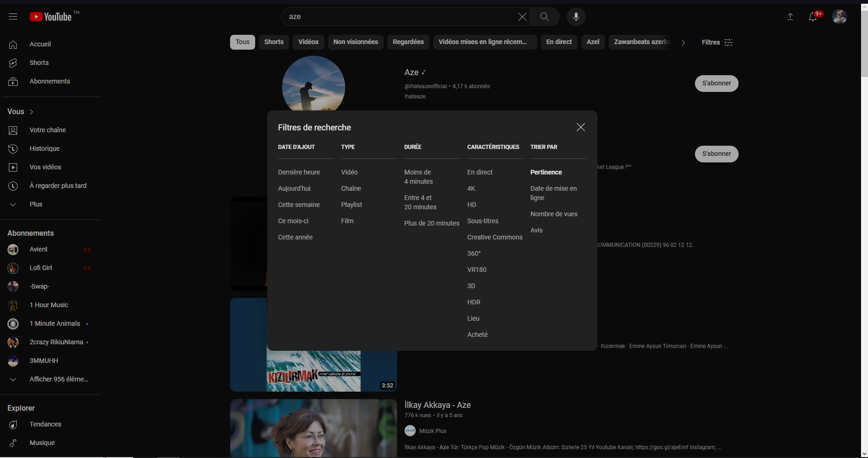Open the -Swap- subscription channel
This screenshot has height=458, width=868.
tap(51, 286)
